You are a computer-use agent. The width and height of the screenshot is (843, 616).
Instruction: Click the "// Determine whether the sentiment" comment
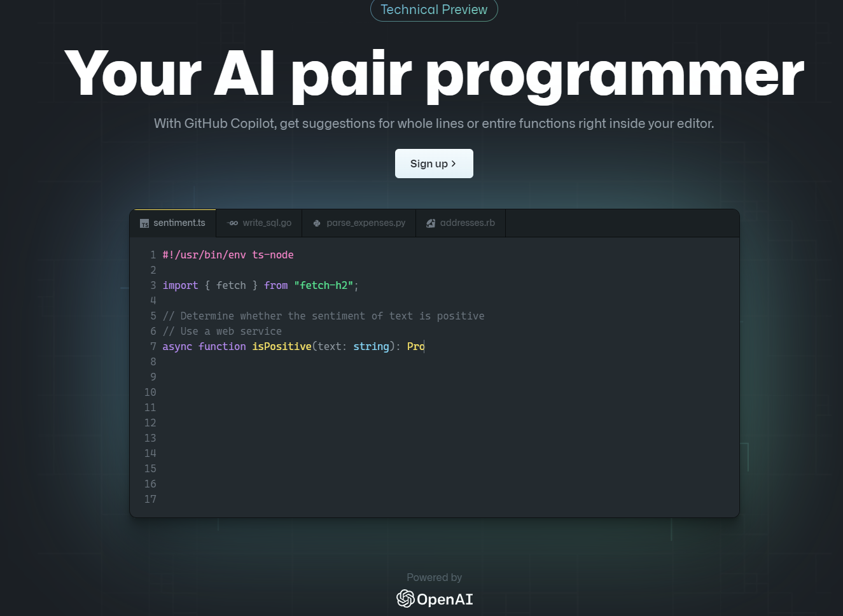(x=324, y=316)
